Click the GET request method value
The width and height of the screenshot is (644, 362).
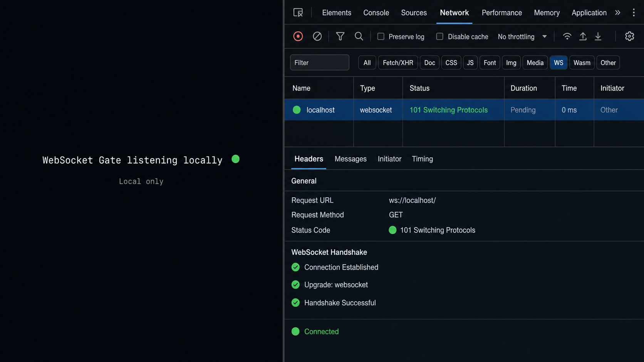396,215
